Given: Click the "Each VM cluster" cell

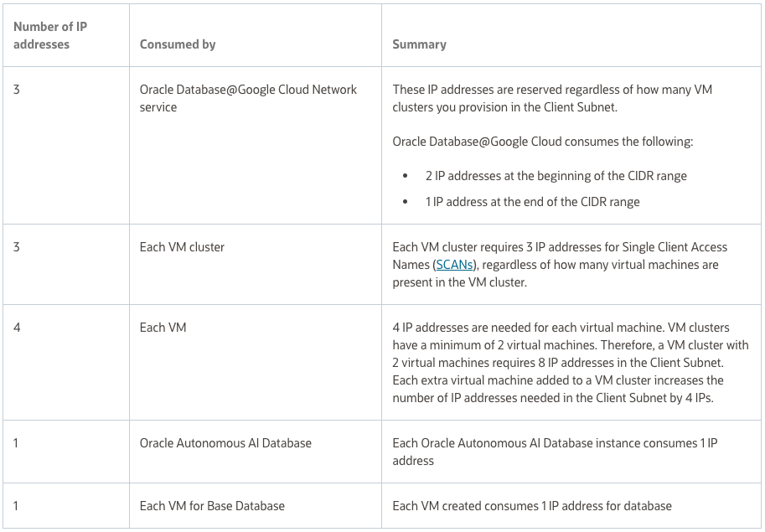Looking at the screenshot, I should [182, 247].
